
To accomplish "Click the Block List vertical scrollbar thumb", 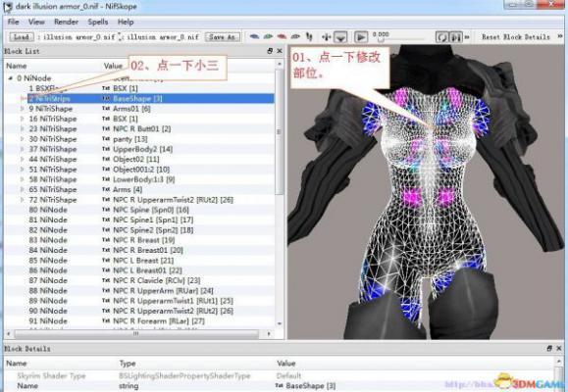I will [279, 132].
